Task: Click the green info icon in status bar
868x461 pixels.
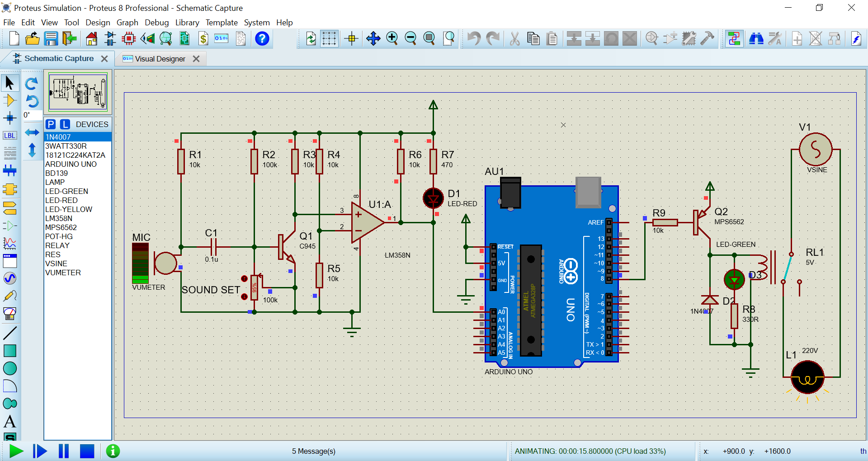Action: point(113,451)
